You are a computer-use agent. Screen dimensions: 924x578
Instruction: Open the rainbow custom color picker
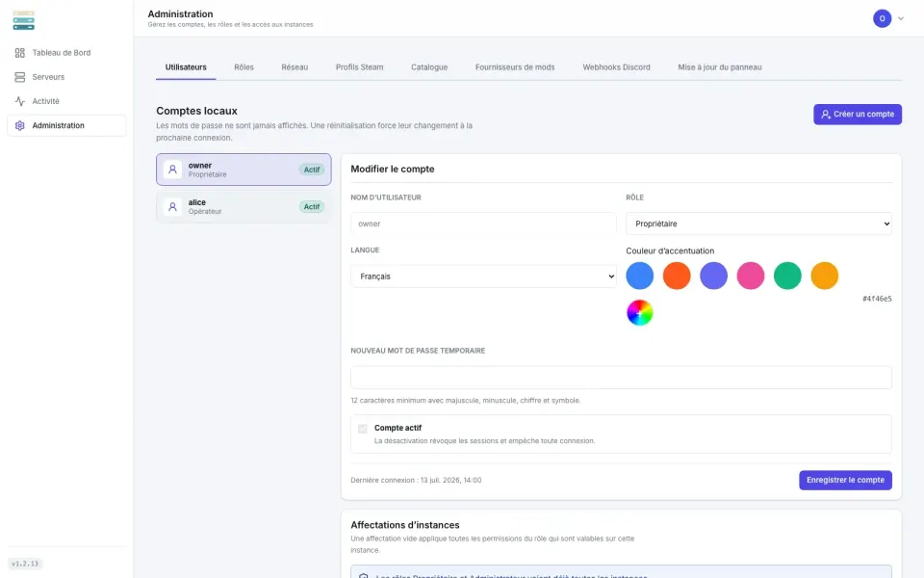[639, 312]
